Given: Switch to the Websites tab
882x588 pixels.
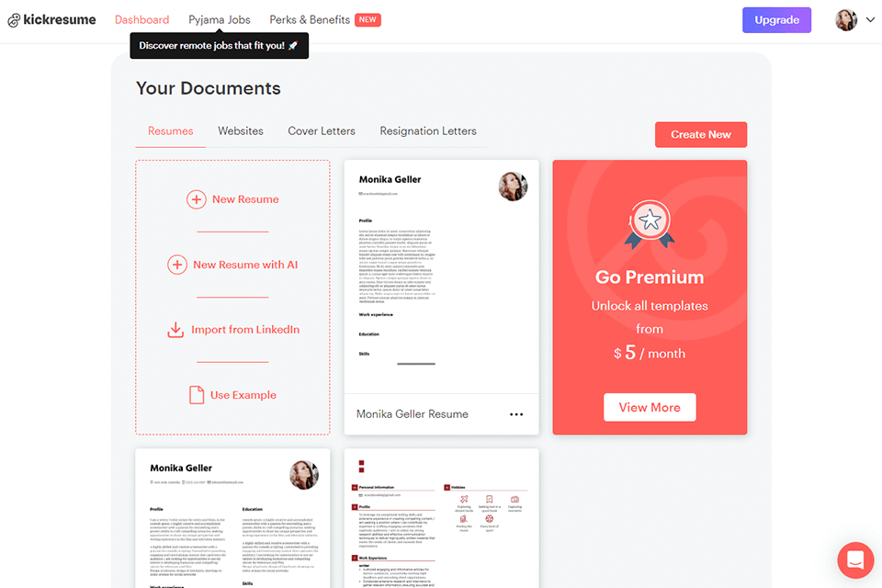Looking at the screenshot, I should click(x=240, y=131).
